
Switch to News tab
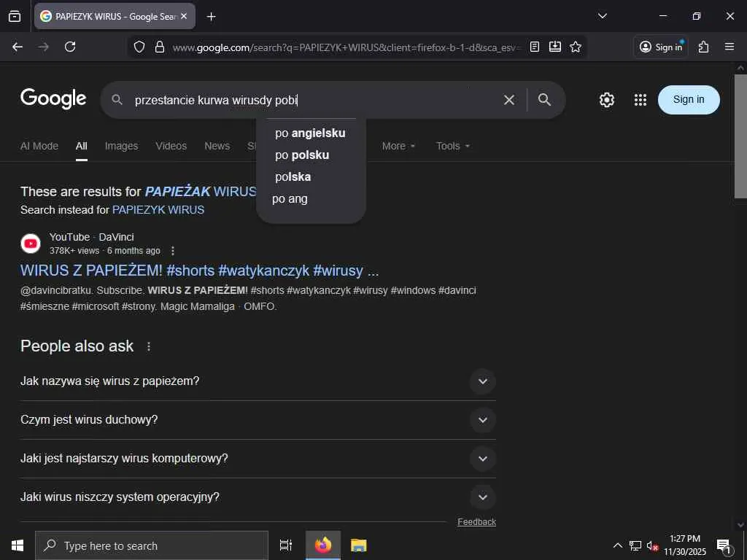217,146
